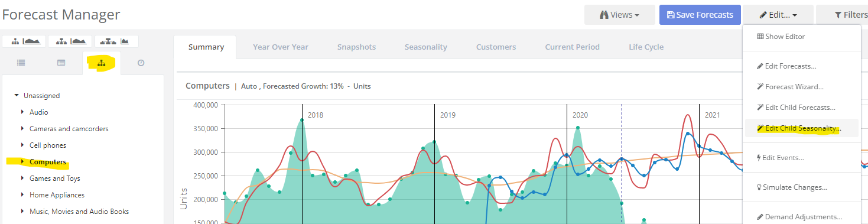The width and height of the screenshot is (868, 224).
Task: Open the Current Period tab
Action: pyautogui.click(x=572, y=47)
